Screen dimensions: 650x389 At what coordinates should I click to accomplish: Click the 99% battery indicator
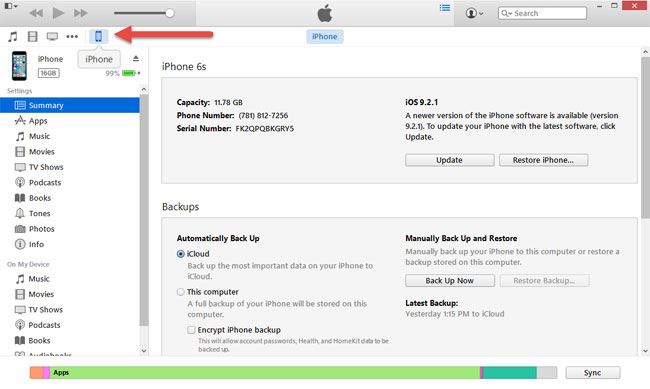(x=123, y=73)
